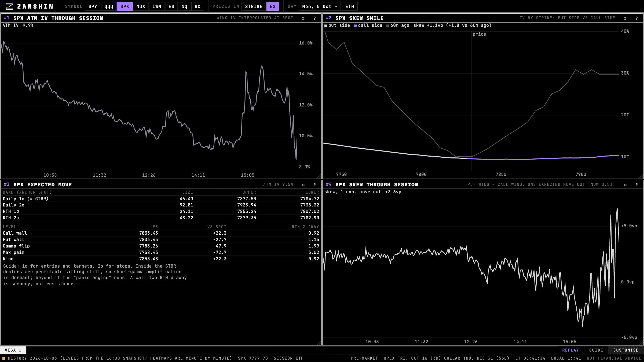Open help for Skew Through Session panel
Image resolution: width=644 pixels, height=362 pixels.
636,185
